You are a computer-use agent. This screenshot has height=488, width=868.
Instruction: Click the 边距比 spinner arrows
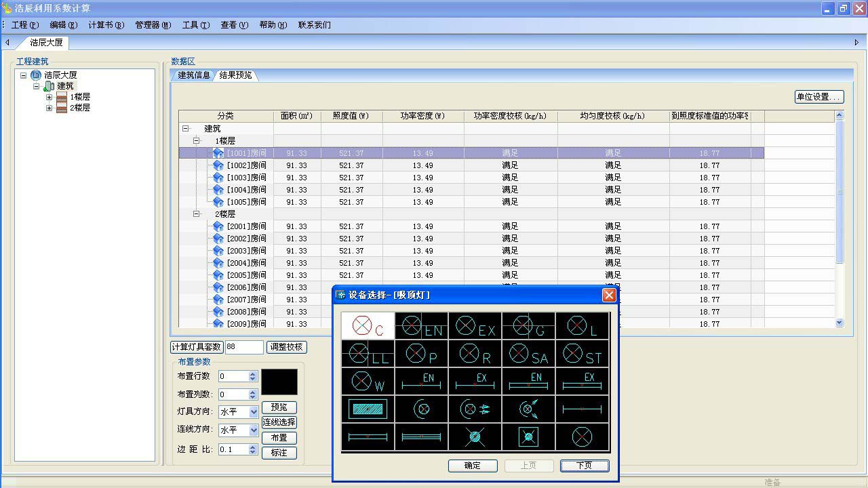(253, 449)
